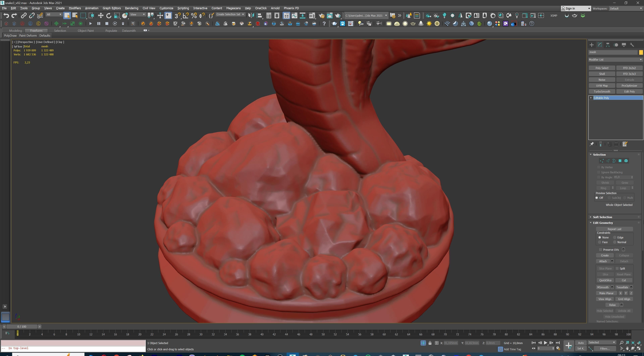Viewport: 644px width, 356px height.
Task: Switch to the Modeling ribbon tab
Action: (15, 31)
